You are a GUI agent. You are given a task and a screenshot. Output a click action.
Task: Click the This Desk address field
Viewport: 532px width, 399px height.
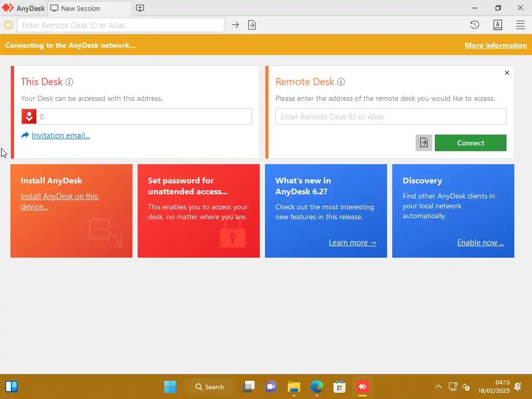click(137, 116)
